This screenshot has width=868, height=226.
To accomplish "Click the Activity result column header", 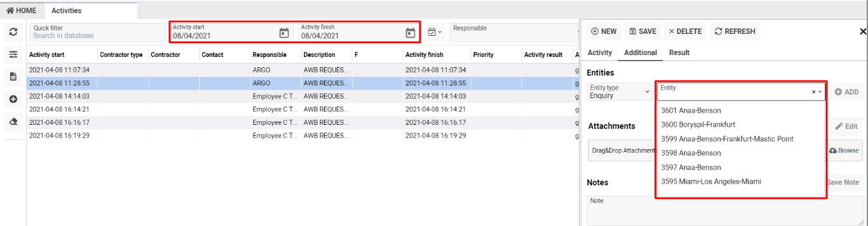I will 543,55.
